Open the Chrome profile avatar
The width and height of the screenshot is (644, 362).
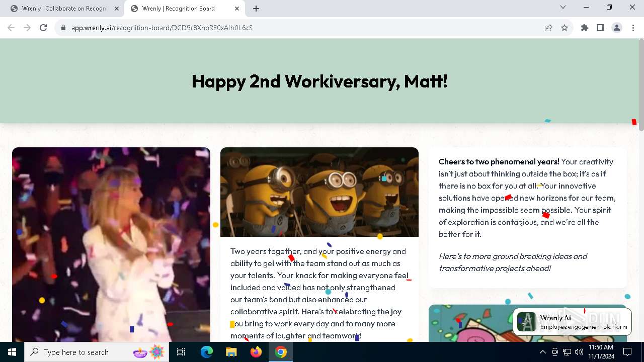point(617,28)
